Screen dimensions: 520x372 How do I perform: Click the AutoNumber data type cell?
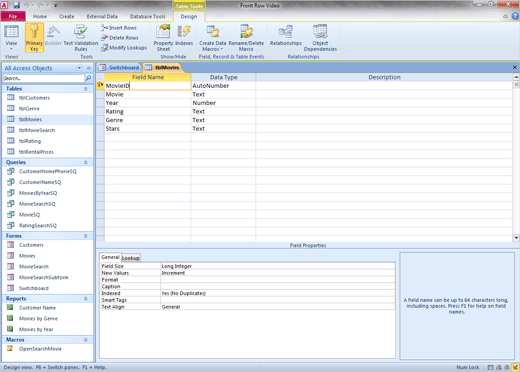(223, 86)
